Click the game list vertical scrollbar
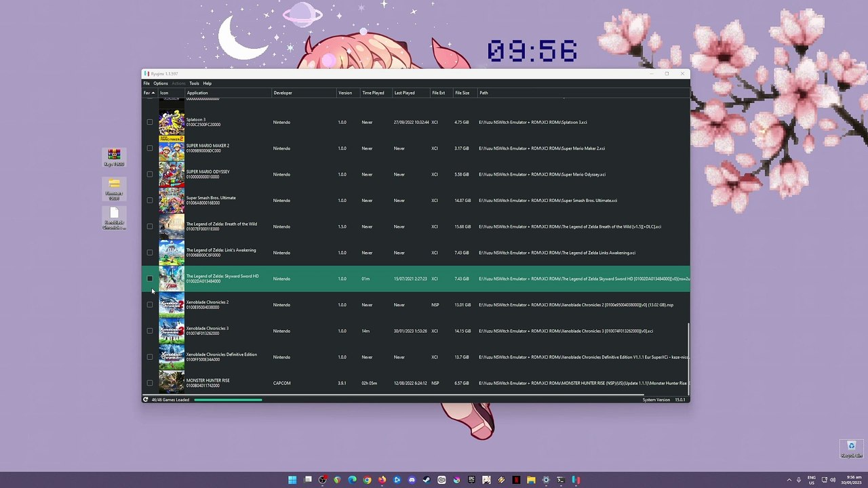This screenshot has width=868, height=488. pyautogui.click(x=688, y=359)
